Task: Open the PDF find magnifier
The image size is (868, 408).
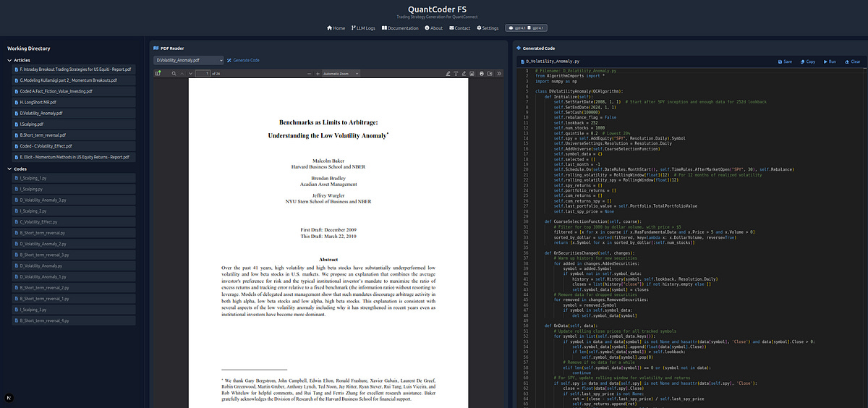Action: pos(174,73)
